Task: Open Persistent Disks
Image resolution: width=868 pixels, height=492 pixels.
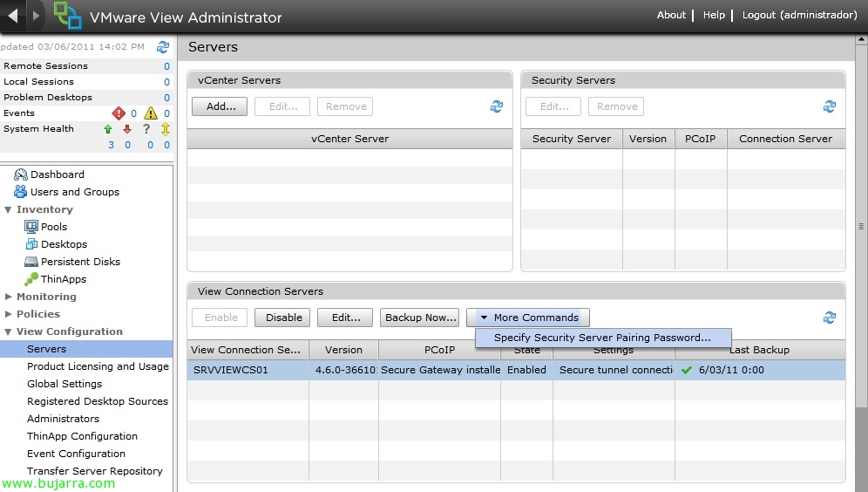Action: 80,262
